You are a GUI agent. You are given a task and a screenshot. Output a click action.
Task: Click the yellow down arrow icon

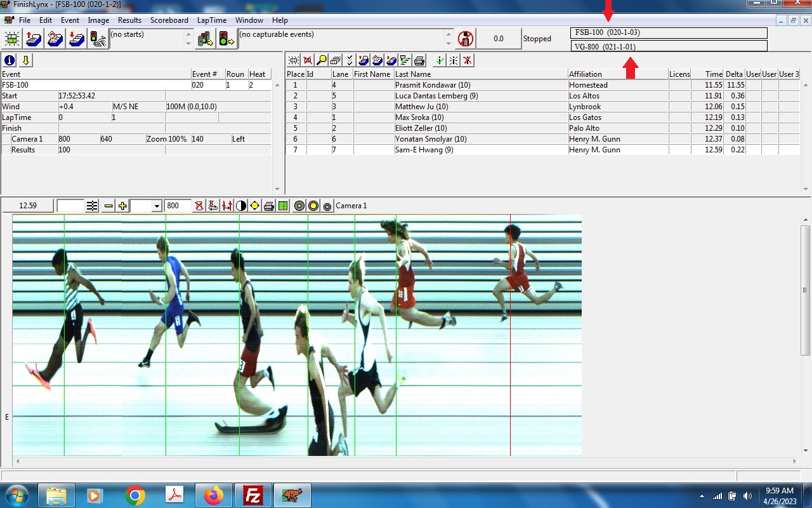pos(25,60)
